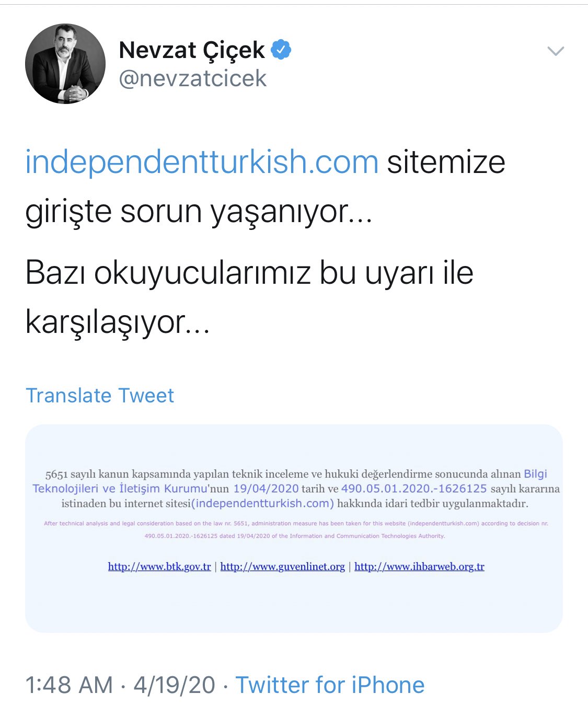Image resolution: width=588 pixels, height=717 pixels.
Task: Click (independentturkish.com) inside the notice image
Action: (x=263, y=503)
